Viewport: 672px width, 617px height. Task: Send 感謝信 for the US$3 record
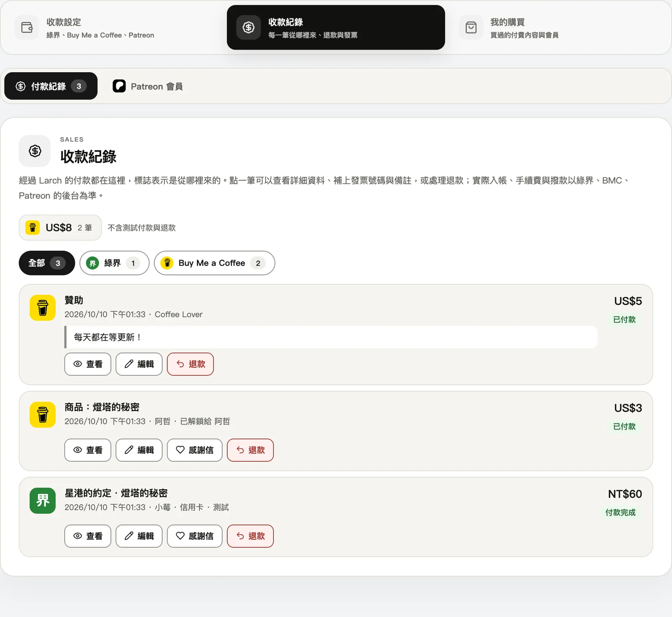[194, 450]
